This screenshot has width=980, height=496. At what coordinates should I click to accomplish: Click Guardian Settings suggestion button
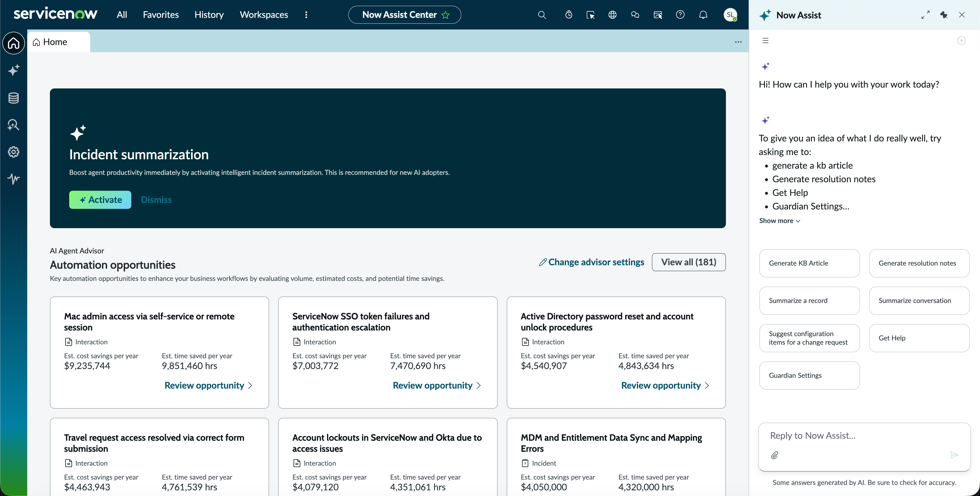(x=810, y=376)
